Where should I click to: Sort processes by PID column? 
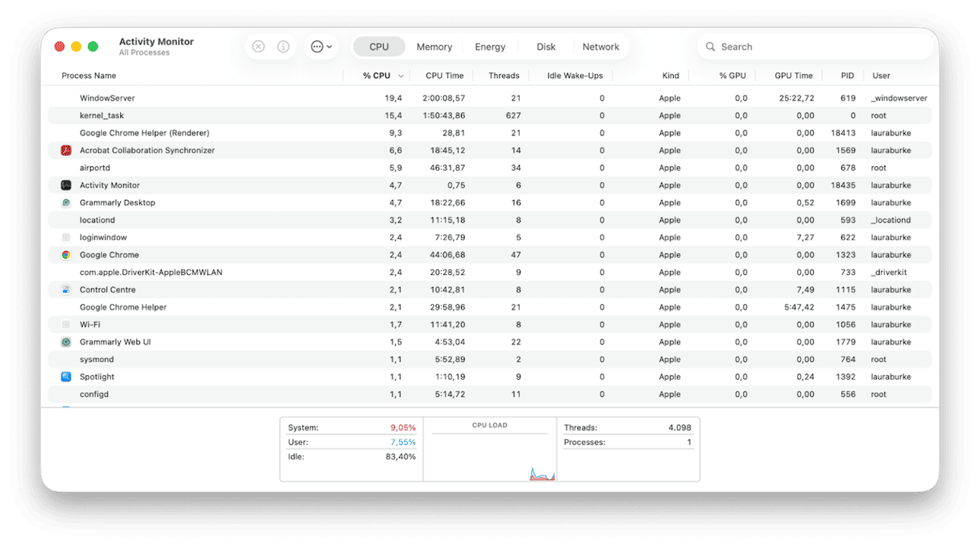(846, 75)
